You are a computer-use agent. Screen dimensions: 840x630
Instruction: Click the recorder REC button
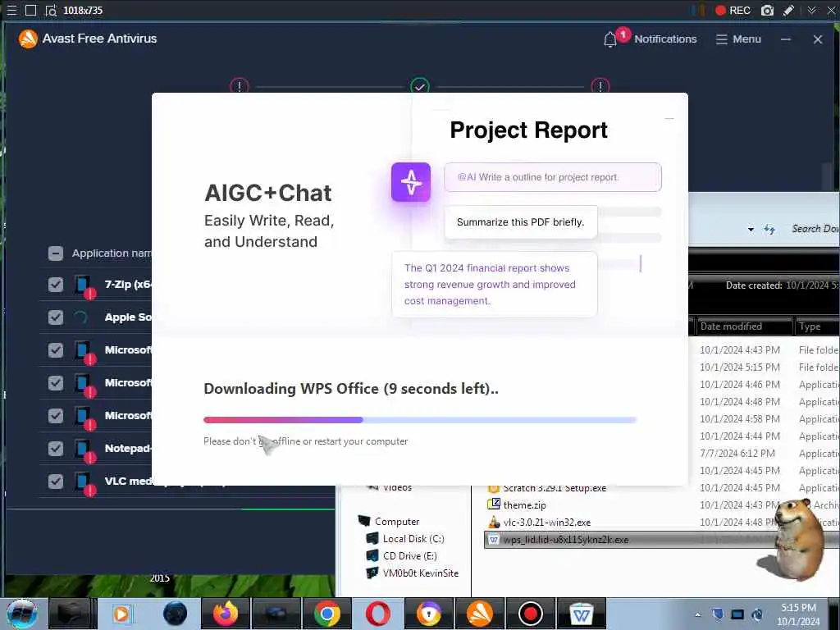733,10
